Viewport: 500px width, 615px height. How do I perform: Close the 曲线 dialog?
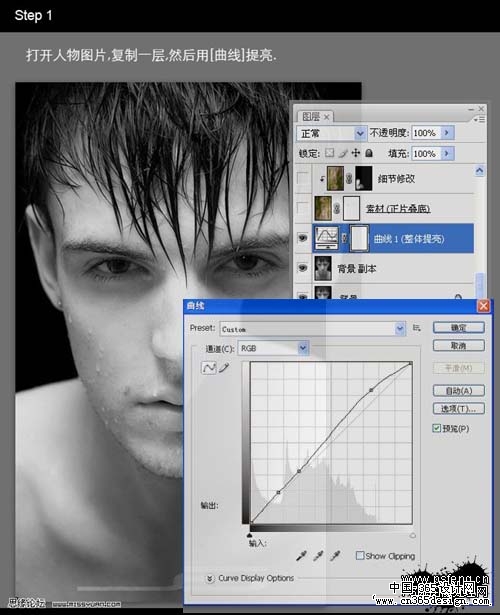[x=484, y=306]
